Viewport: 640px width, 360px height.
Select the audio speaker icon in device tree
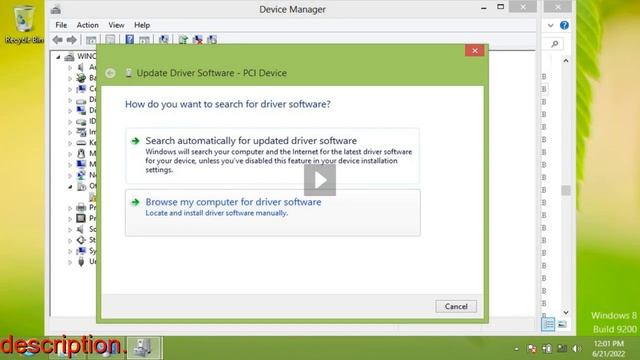(81, 67)
